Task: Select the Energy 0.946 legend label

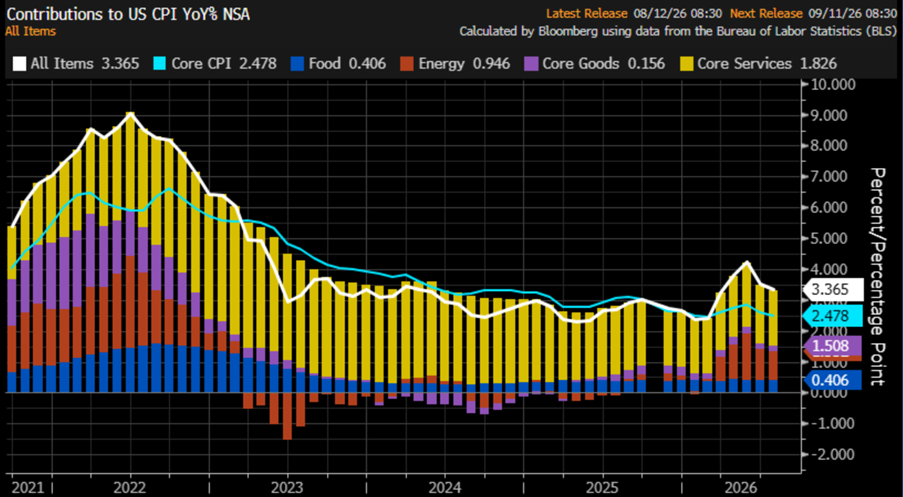Action: pos(464,63)
